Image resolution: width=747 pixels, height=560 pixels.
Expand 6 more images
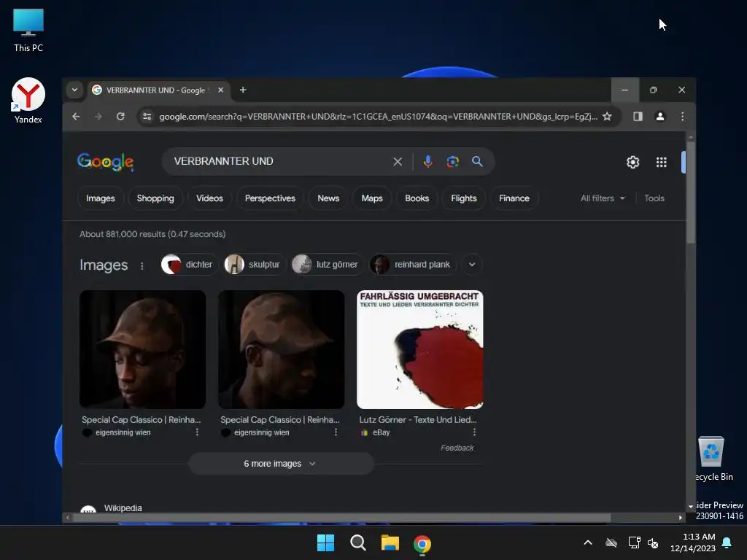click(x=281, y=463)
